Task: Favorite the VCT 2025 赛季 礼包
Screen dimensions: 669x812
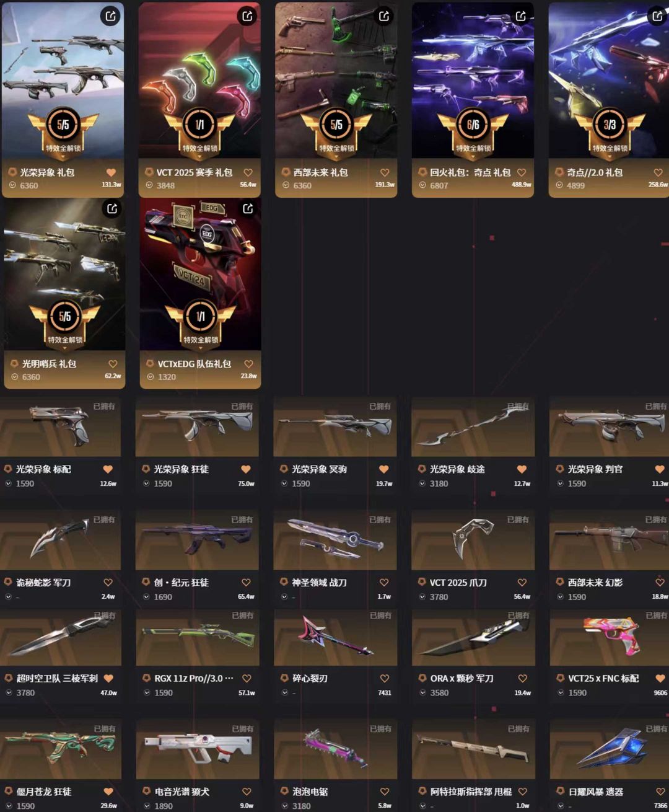Action: coord(248,173)
